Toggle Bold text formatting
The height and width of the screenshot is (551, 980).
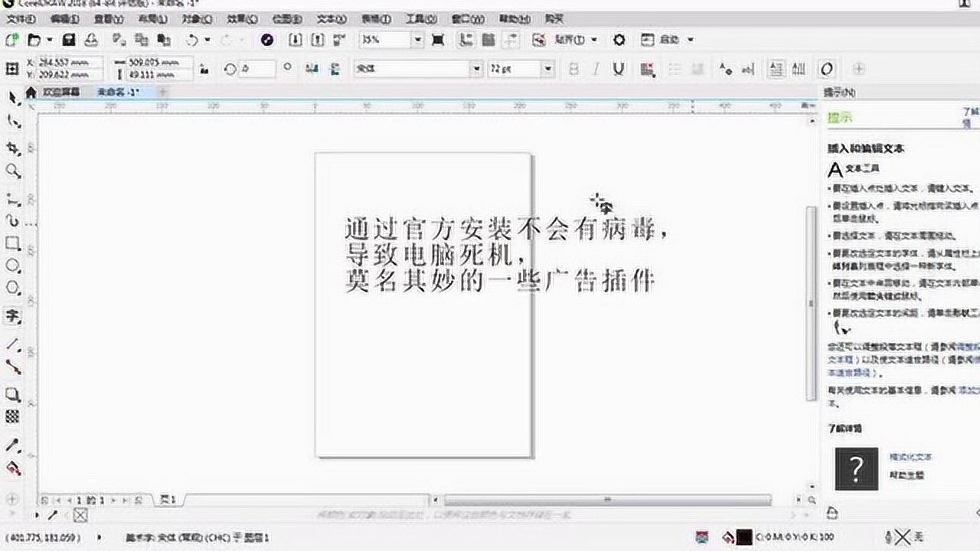click(x=573, y=69)
